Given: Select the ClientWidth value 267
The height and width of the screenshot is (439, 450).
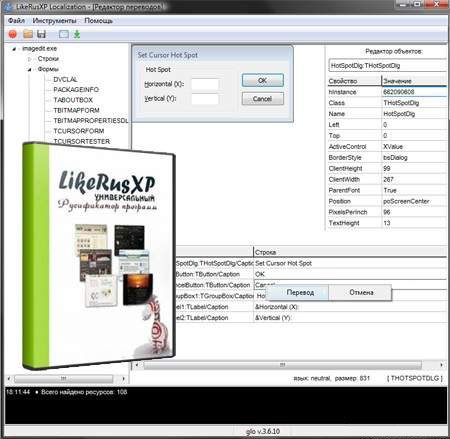Looking at the screenshot, I should tap(414, 180).
